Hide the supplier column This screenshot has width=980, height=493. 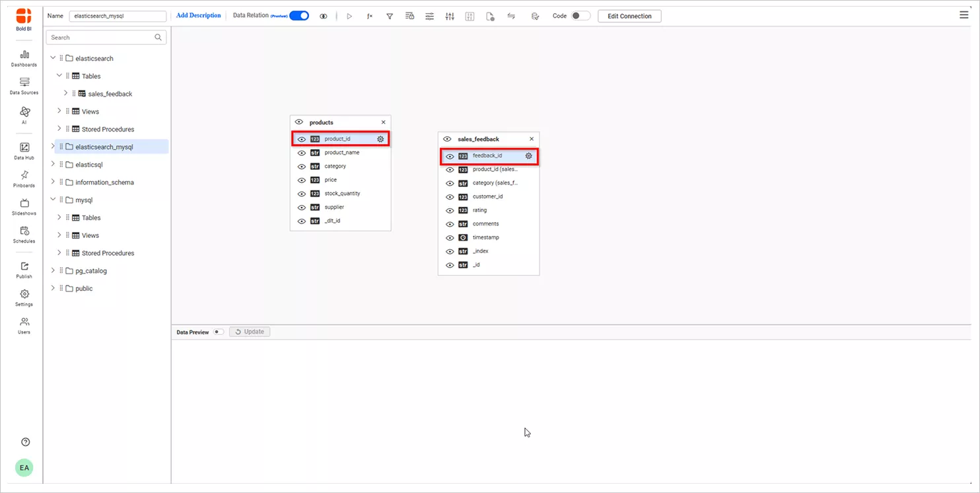click(301, 208)
